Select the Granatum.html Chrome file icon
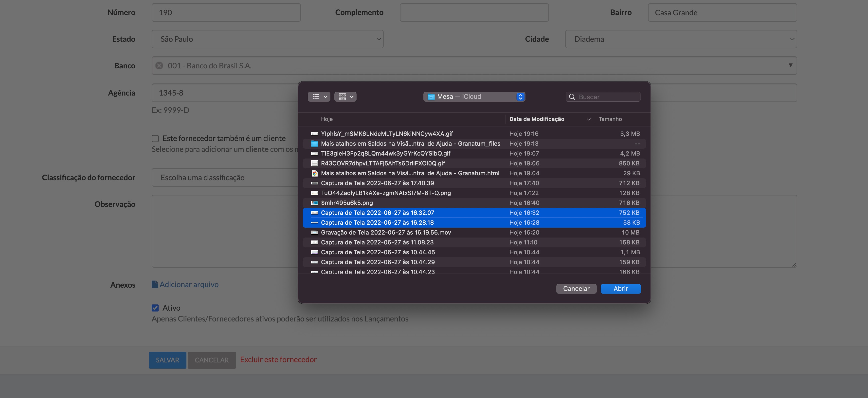 click(x=314, y=173)
